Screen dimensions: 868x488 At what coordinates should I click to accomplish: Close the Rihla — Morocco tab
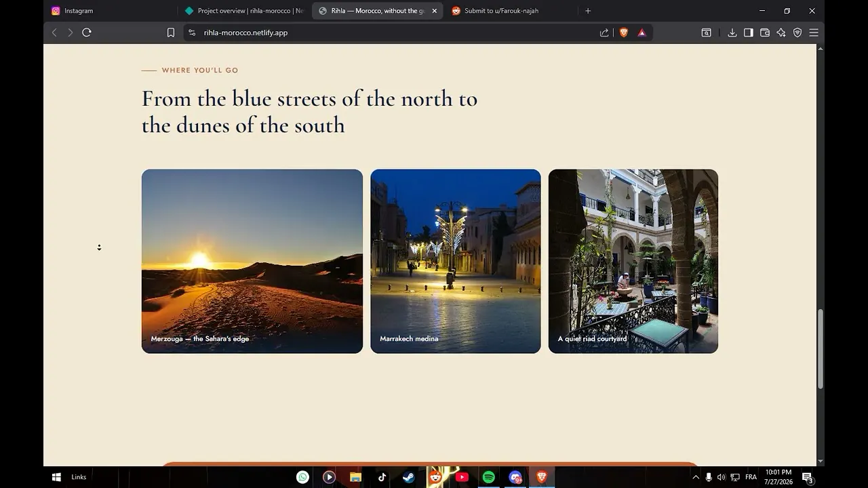(x=435, y=11)
